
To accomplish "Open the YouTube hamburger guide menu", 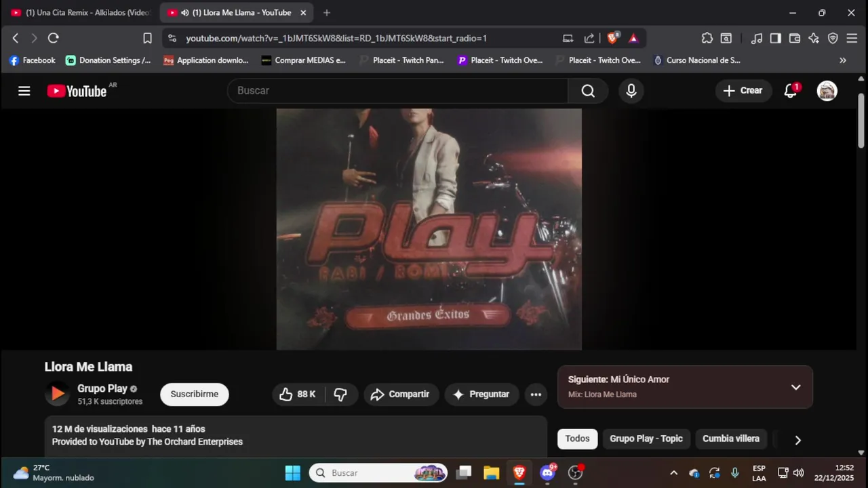I will click(24, 91).
